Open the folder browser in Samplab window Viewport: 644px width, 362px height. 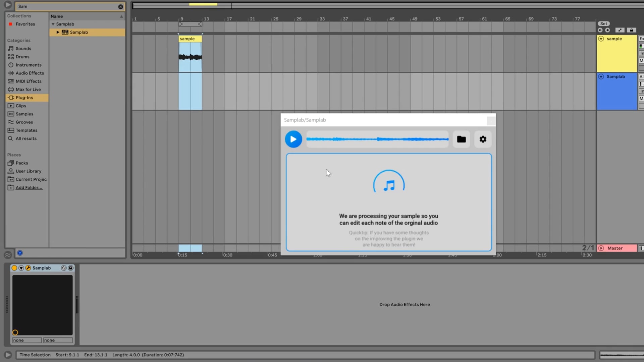pos(461,139)
